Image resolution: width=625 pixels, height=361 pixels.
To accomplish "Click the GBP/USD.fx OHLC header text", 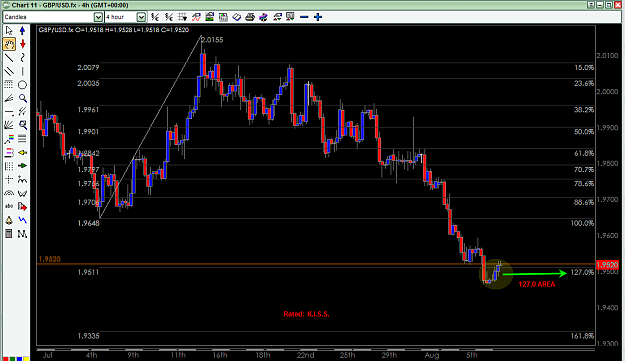I will point(114,30).
